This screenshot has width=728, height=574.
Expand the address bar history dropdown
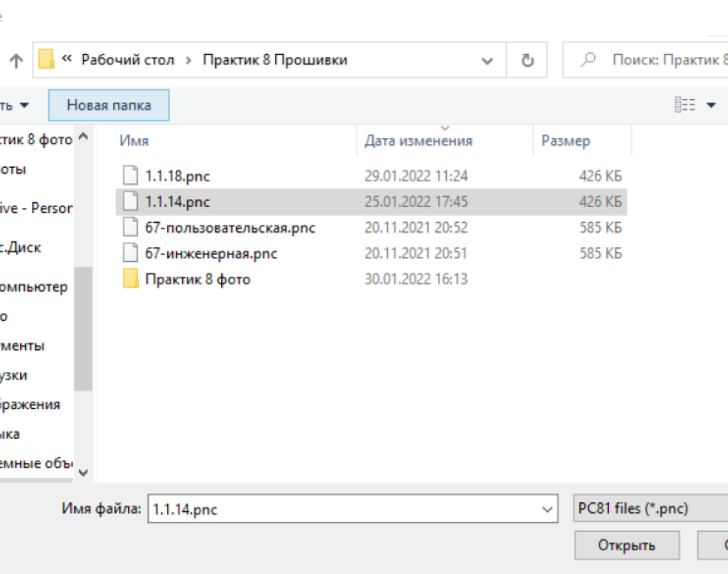click(x=487, y=61)
